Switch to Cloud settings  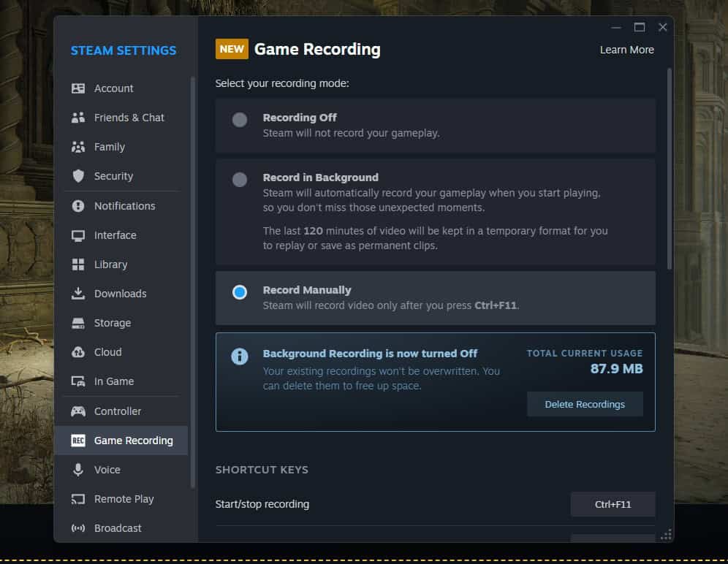pyautogui.click(x=121, y=352)
